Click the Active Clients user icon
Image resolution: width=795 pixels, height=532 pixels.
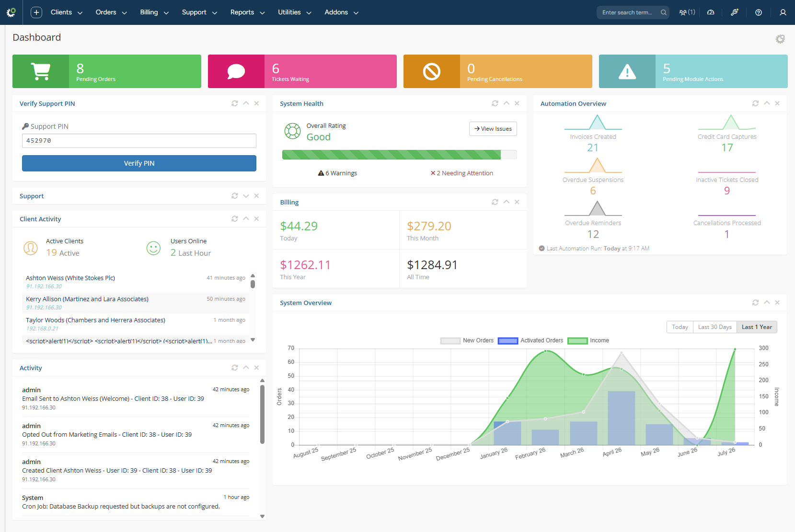click(31, 248)
